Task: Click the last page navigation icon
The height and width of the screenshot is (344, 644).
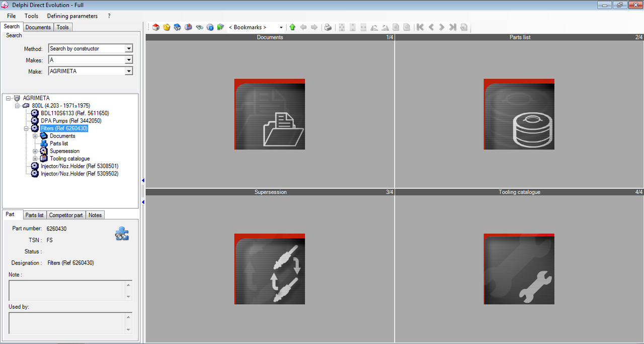Action: click(x=453, y=27)
